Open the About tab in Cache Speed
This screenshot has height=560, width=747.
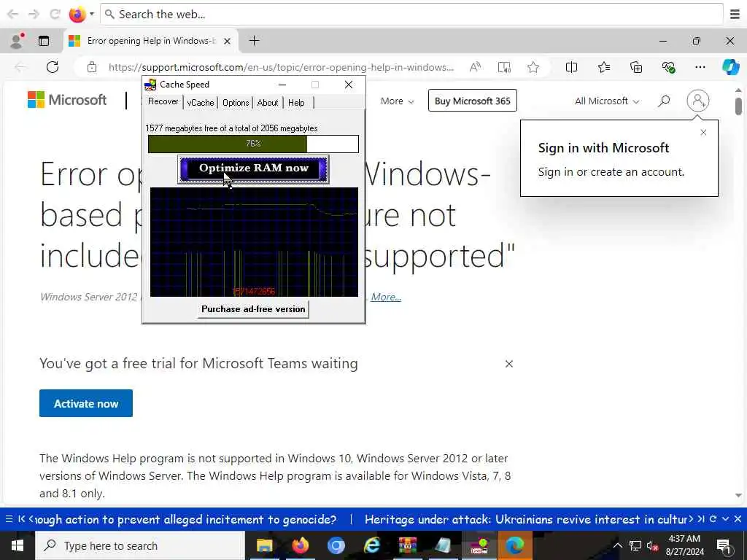click(268, 102)
